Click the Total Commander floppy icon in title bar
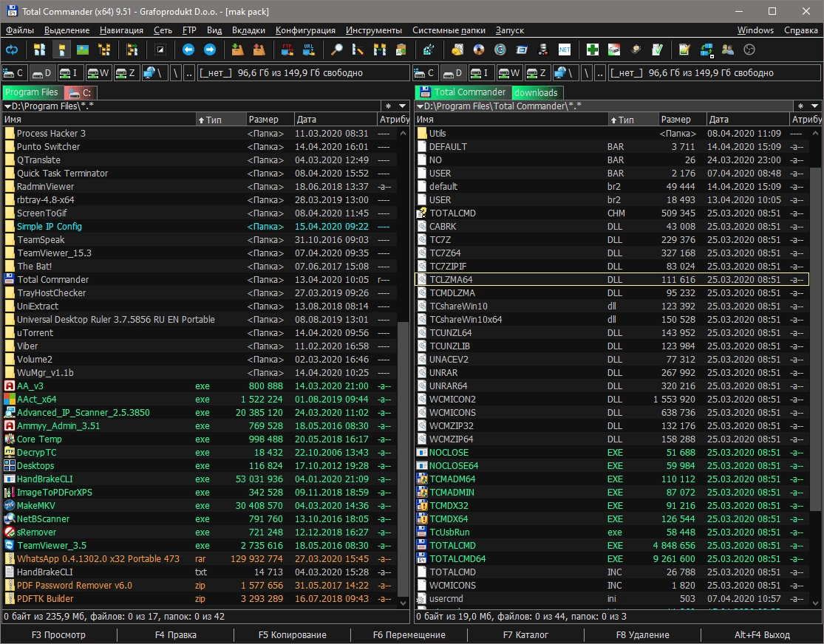 click(x=12, y=11)
